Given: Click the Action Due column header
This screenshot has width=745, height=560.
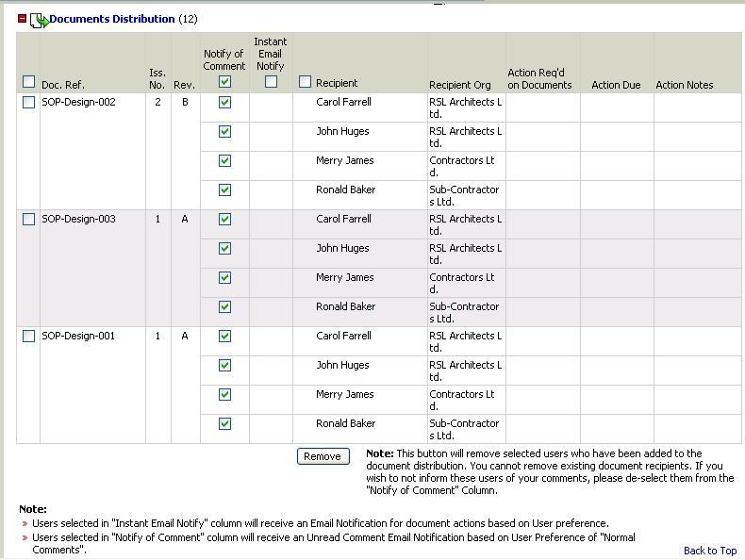Looking at the screenshot, I should tap(616, 85).
